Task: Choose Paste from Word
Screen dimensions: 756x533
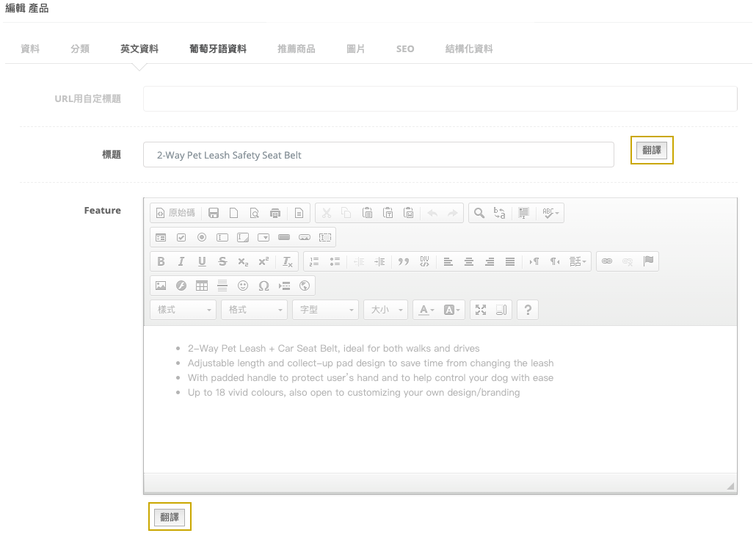Action: point(409,213)
